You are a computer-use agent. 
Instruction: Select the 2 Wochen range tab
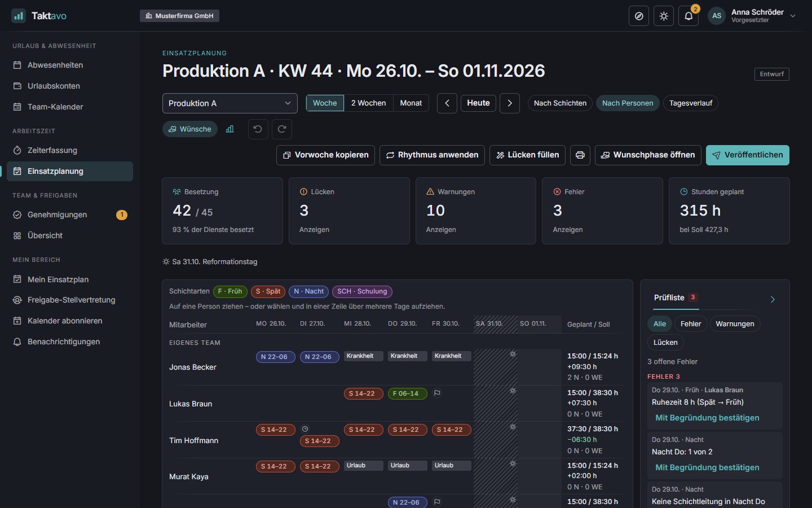(368, 103)
